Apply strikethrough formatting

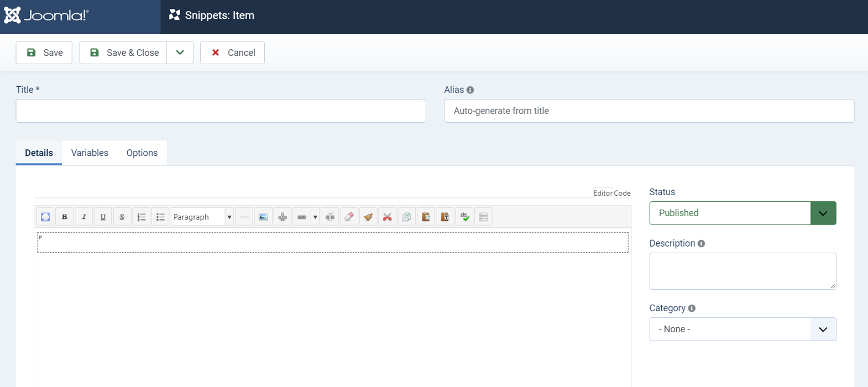[122, 217]
